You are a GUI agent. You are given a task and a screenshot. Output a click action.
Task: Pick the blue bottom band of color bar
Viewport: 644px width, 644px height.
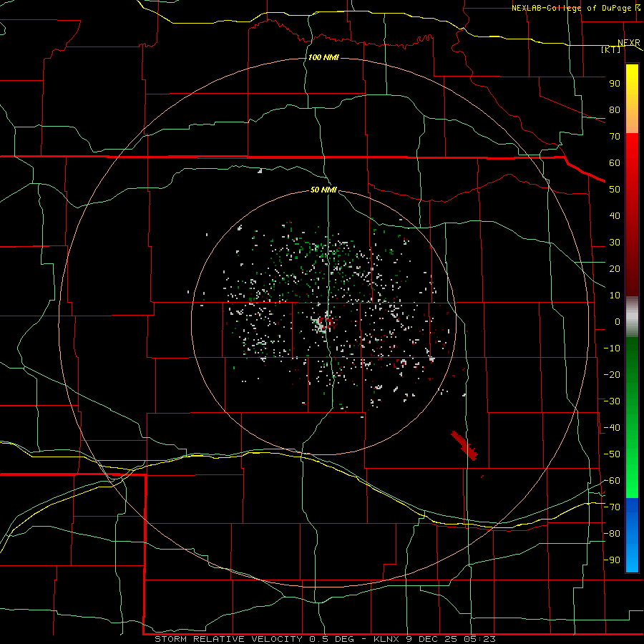tap(632, 535)
